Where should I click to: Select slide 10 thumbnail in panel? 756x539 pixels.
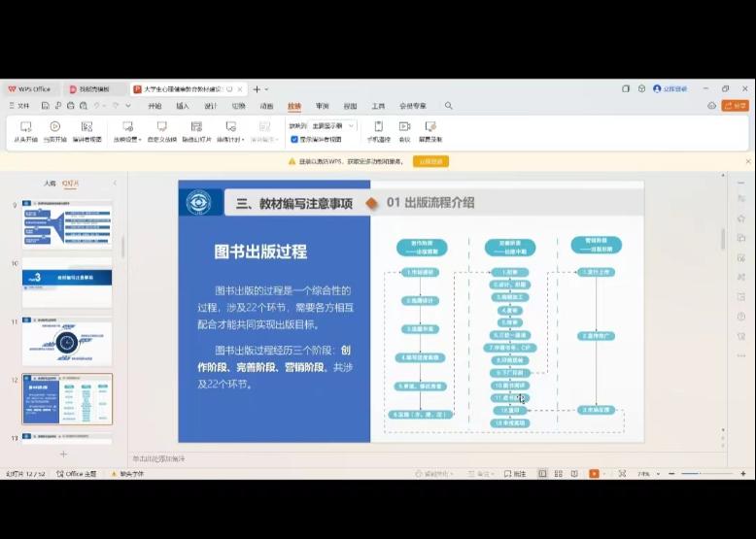[67, 283]
